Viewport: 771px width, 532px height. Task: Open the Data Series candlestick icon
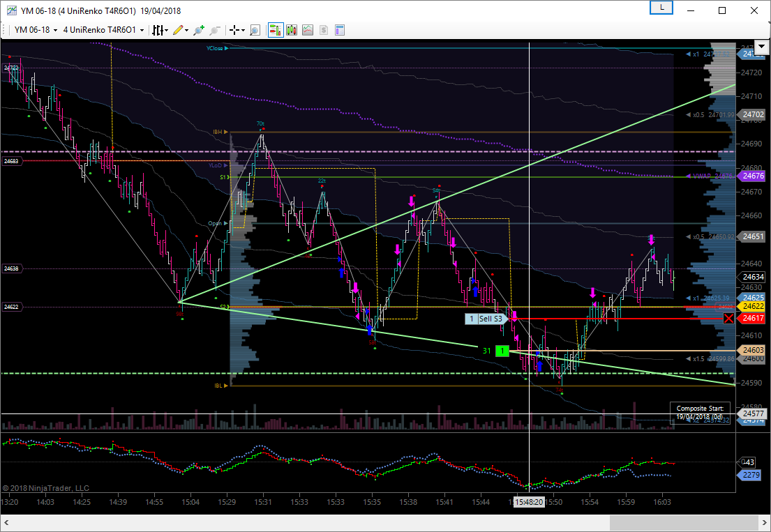[x=292, y=31]
